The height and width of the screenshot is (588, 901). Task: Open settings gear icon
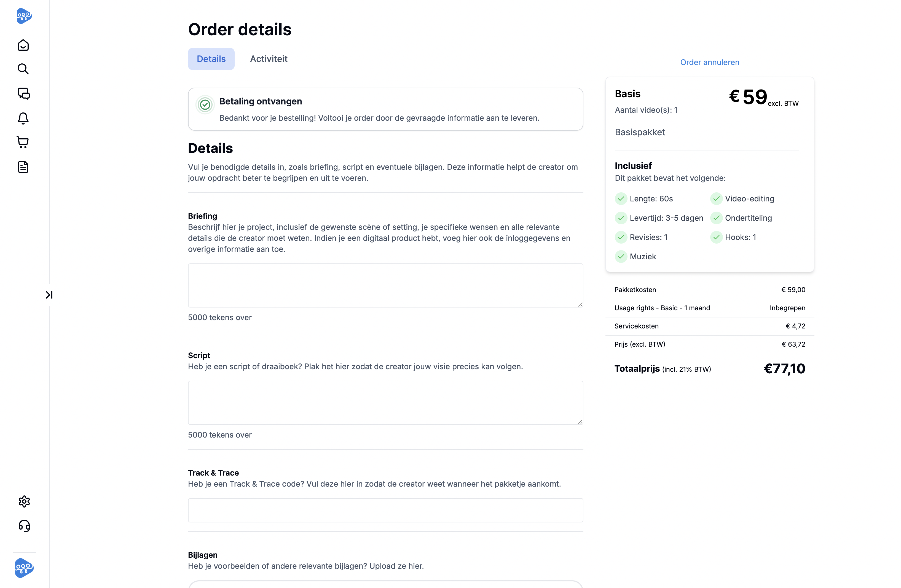tap(24, 501)
